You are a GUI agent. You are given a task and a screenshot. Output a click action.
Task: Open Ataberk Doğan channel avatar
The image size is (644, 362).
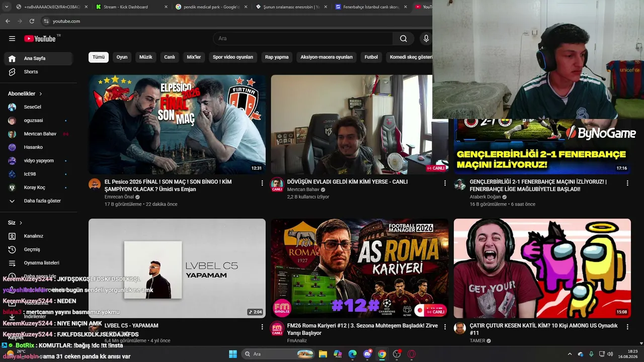click(x=460, y=184)
